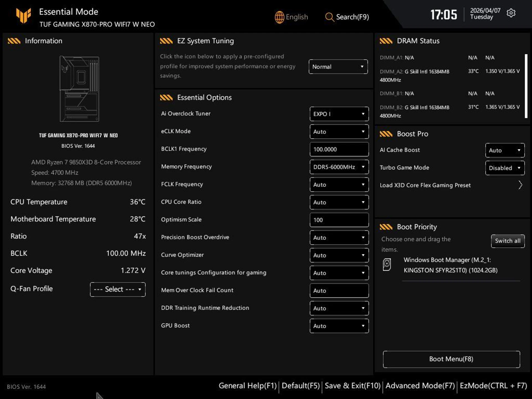Click the motherboard diagram image
Screen dimensions: 532x399
point(80,89)
